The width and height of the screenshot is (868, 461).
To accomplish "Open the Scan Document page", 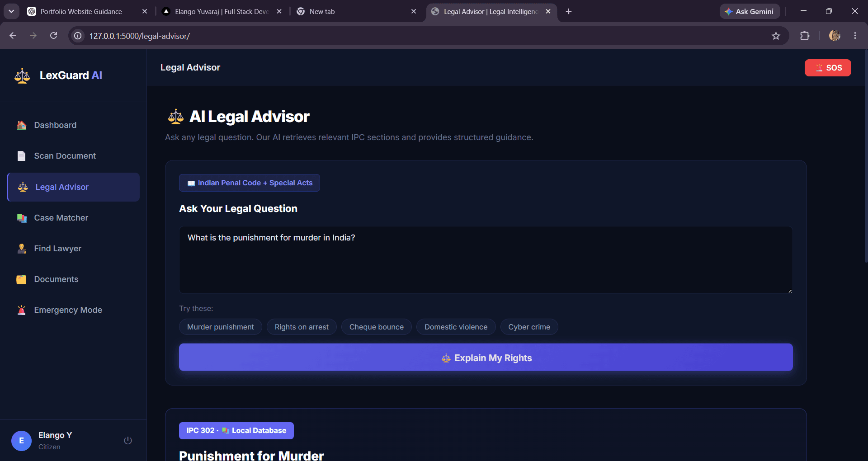I will (x=73, y=156).
